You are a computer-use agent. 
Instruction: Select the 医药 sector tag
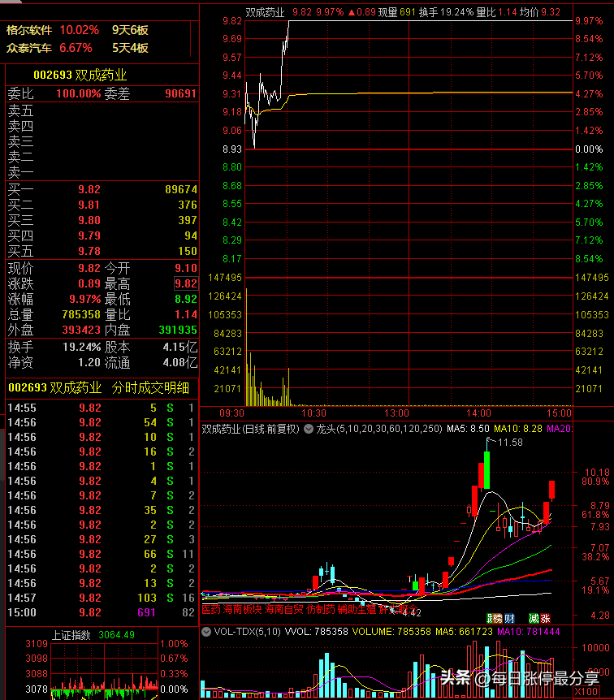coord(211,609)
